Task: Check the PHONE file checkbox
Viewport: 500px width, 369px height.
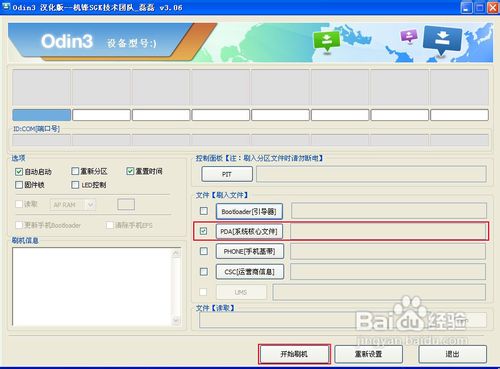Action: [204, 251]
